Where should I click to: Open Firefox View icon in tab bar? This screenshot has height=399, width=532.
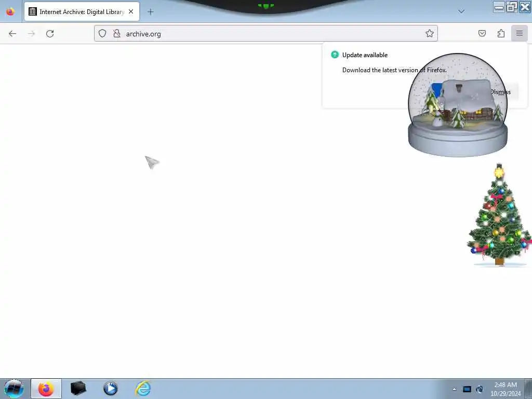pyautogui.click(x=10, y=11)
